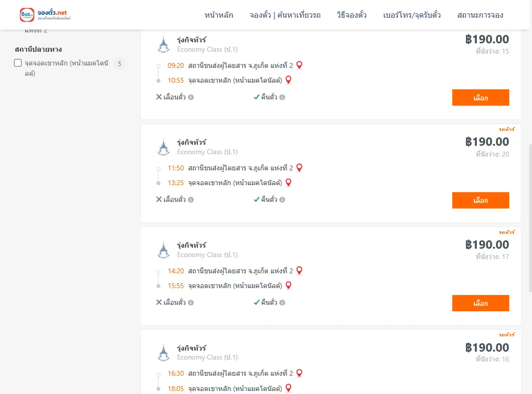
Task: Click seats available text ที่นั่งว่าง: 20
Action: (492, 154)
